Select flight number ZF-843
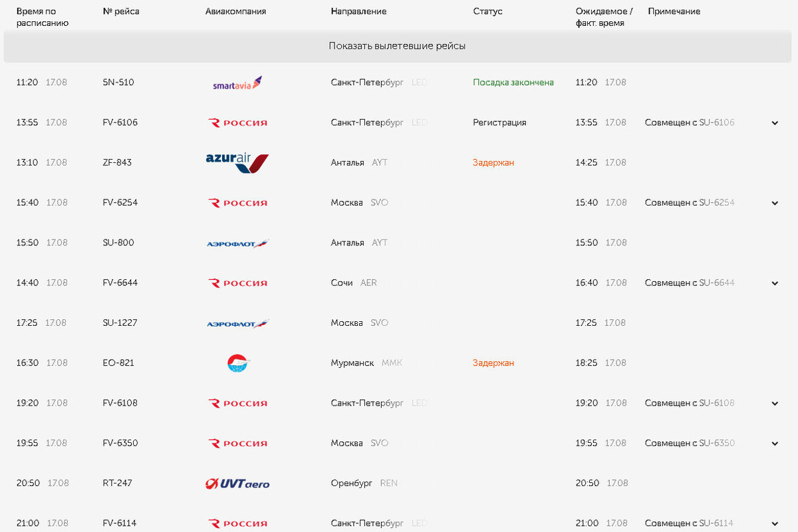The width and height of the screenshot is (798, 532). point(117,162)
